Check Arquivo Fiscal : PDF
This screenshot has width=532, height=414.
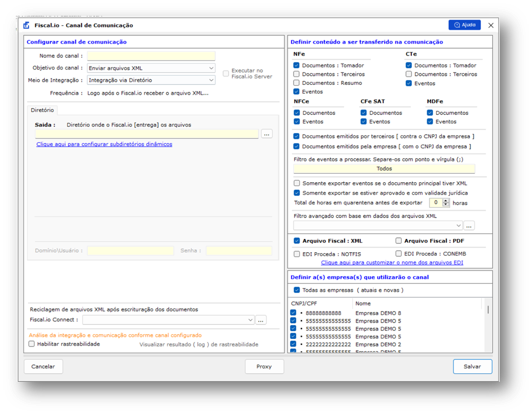(399, 241)
